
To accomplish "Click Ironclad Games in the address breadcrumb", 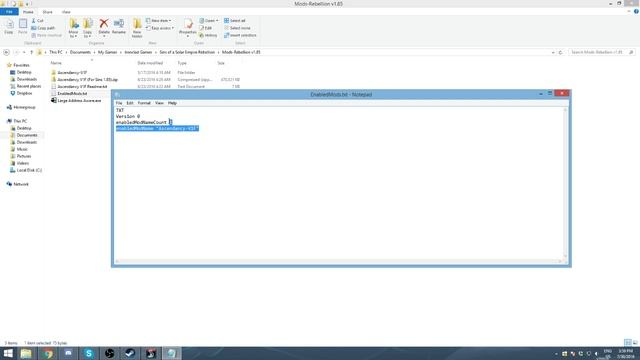I will [x=138, y=52].
